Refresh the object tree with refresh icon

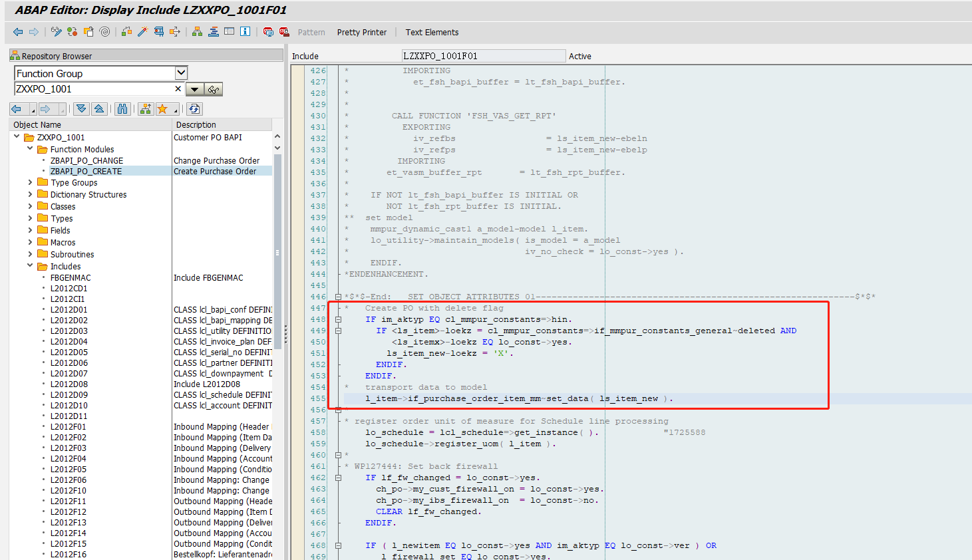tap(194, 109)
